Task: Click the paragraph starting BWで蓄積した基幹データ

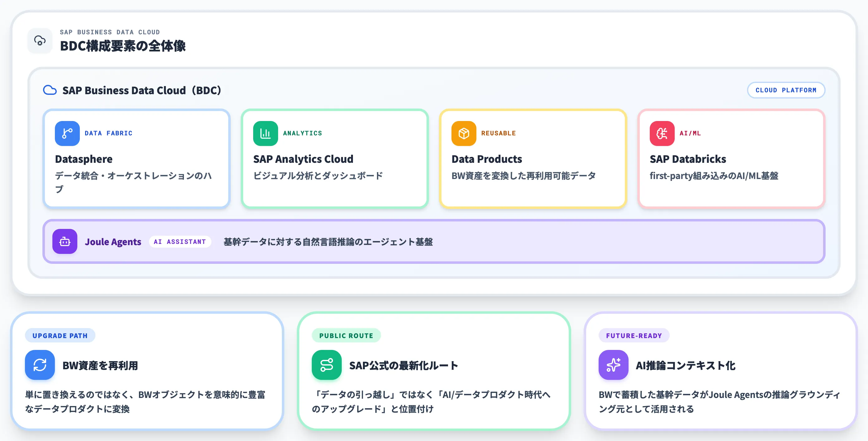Action: pos(719,402)
